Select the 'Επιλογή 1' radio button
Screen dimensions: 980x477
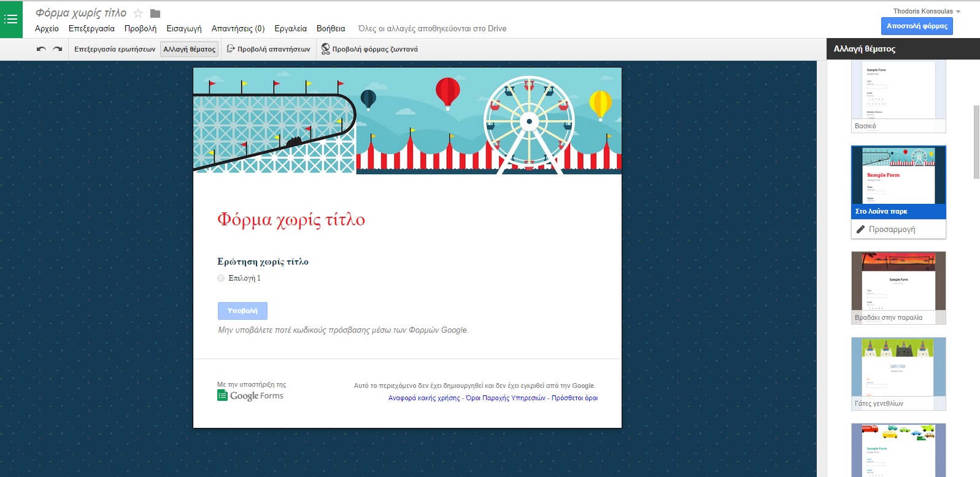click(x=221, y=278)
